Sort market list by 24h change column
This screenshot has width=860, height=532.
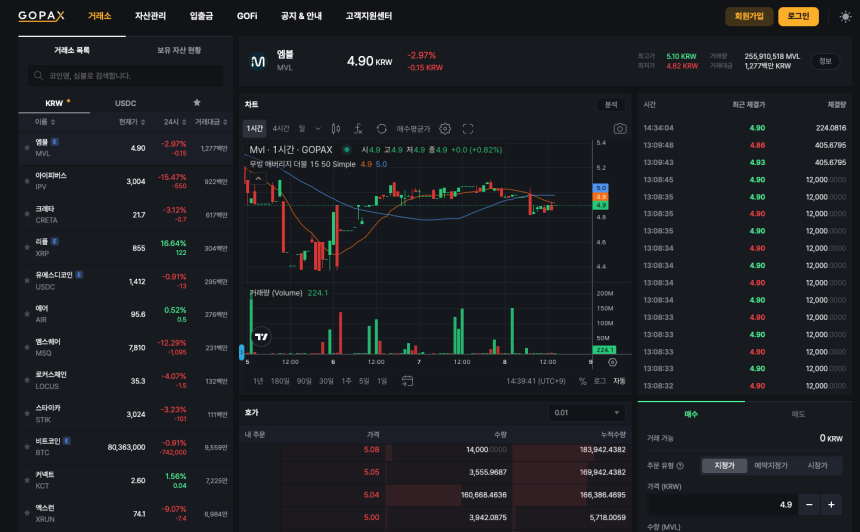tap(175, 122)
